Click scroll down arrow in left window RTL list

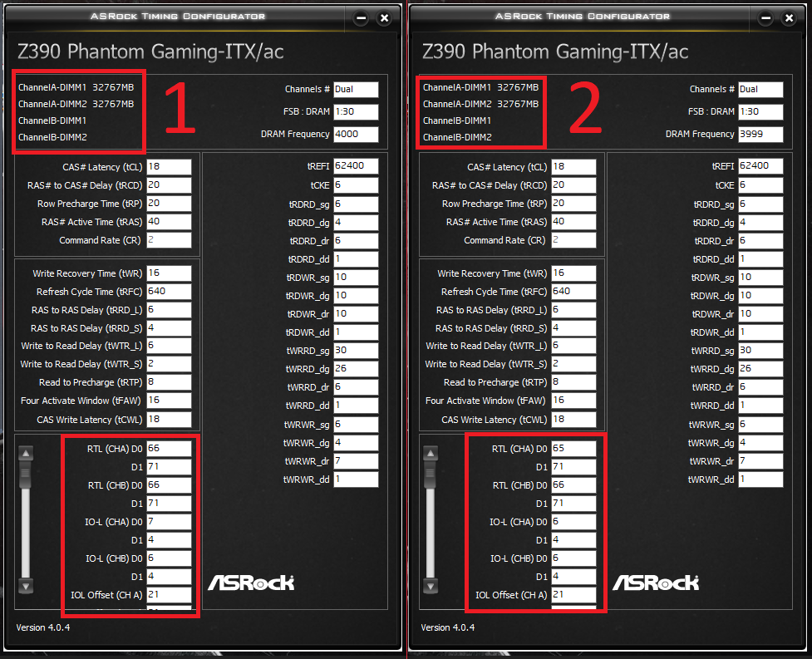[x=26, y=586]
